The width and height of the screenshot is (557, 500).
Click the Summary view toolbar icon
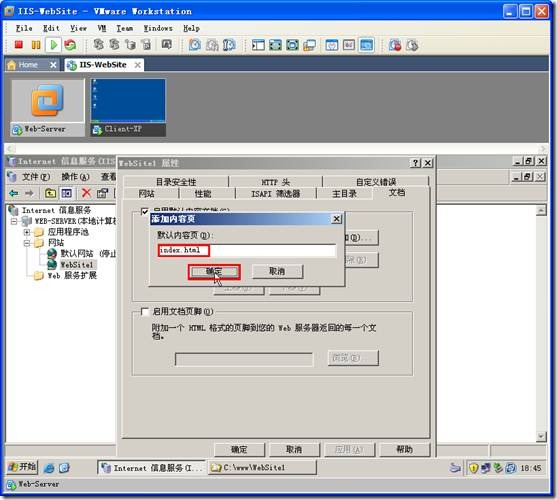tap(331, 45)
